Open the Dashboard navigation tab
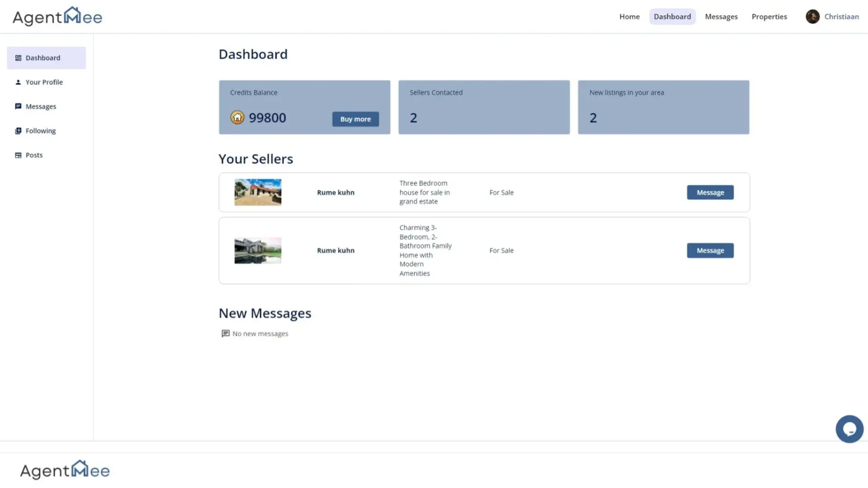The height and width of the screenshot is (488, 868). tap(672, 16)
